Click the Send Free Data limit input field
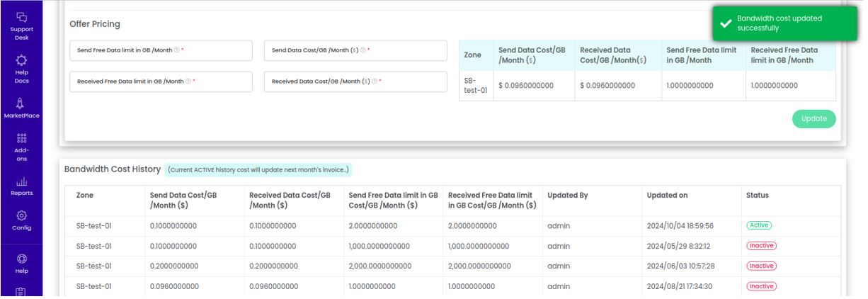The width and height of the screenshot is (868, 299). (161, 50)
